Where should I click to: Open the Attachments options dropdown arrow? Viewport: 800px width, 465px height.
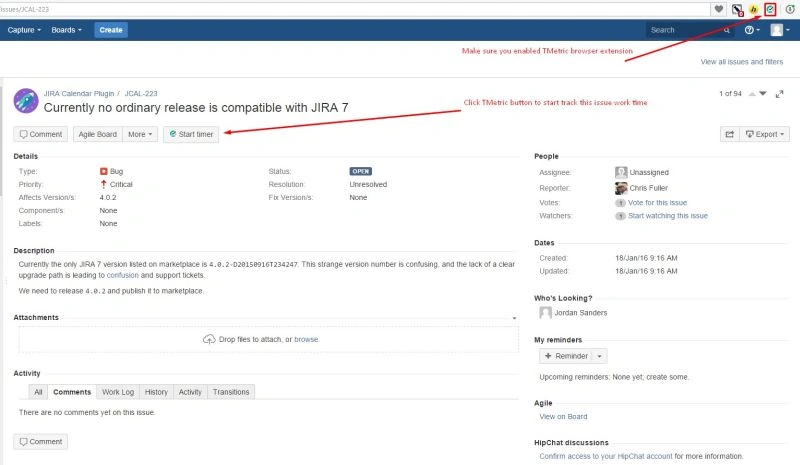[514, 318]
